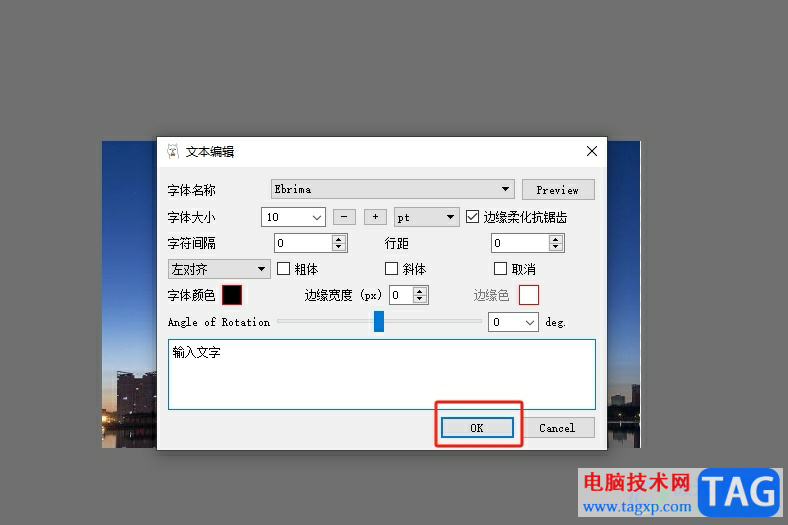Open the 左对齐 alignment dropdown
788x525 pixels.
point(219,269)
